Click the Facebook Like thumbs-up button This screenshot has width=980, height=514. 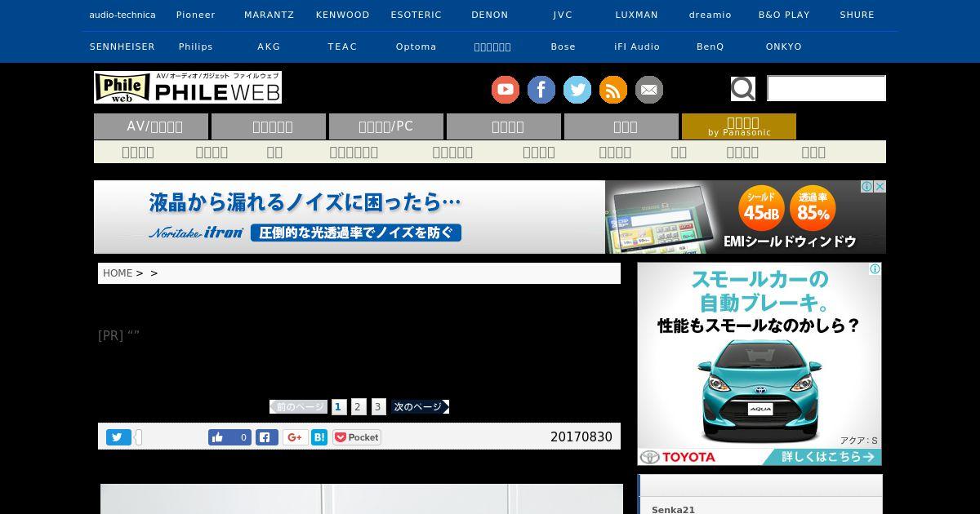click(x=229, y=437)
